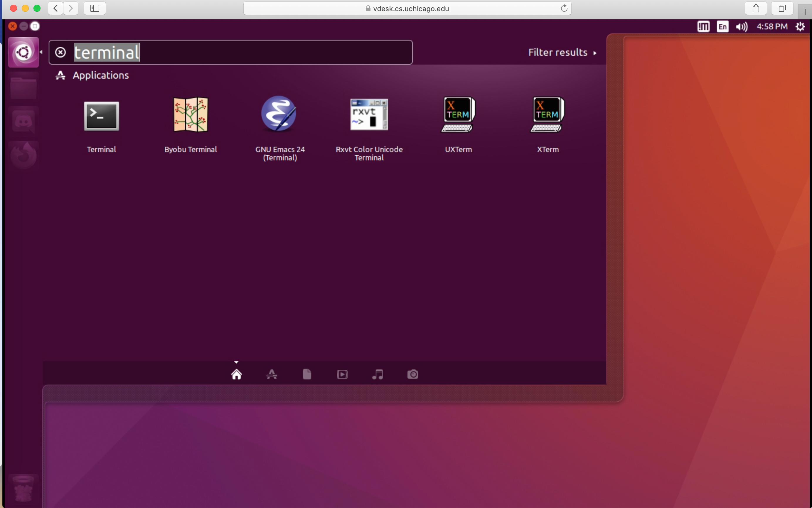This screenshot has height=508, width=812.
Task: Switch to the Photos lens
Action: 413,374
